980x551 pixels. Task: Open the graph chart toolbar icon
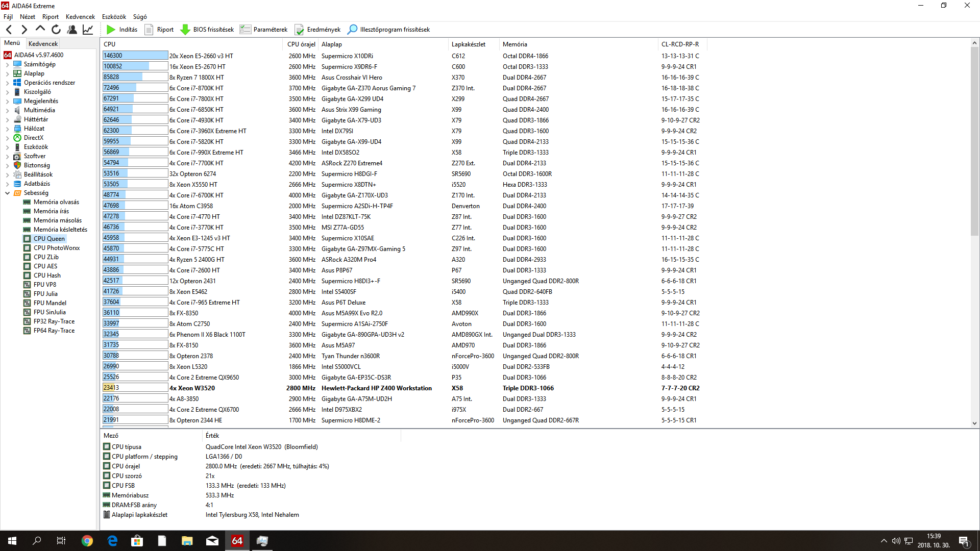pyautogui.click(x=88, y=30)
